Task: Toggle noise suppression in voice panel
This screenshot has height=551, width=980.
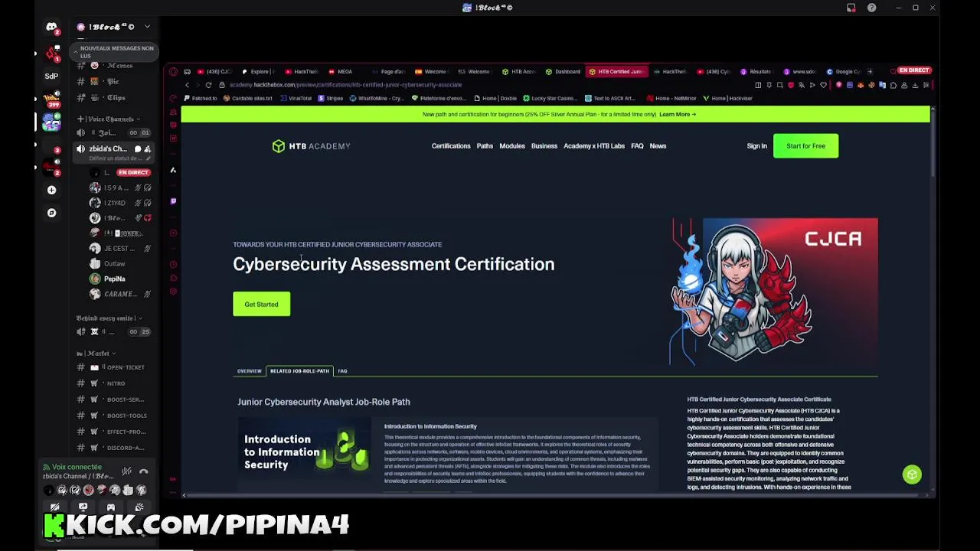Action: pyautogui.click(x=127, y=471)
